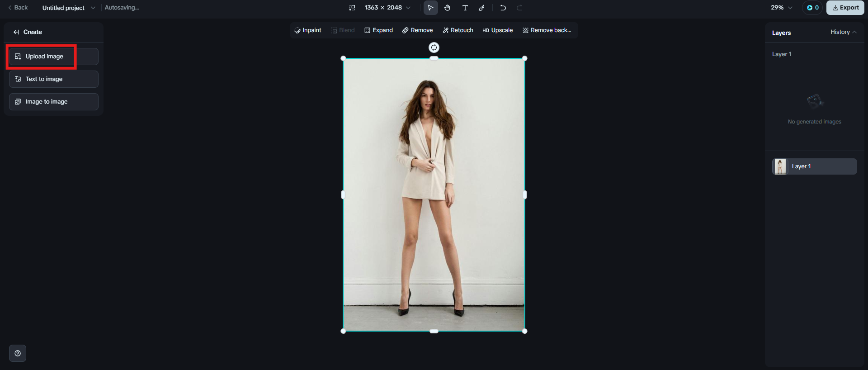Select the model image on the canvas
Image resolution: width=868 pixels, height=370 pixels.
pos(434,194)
